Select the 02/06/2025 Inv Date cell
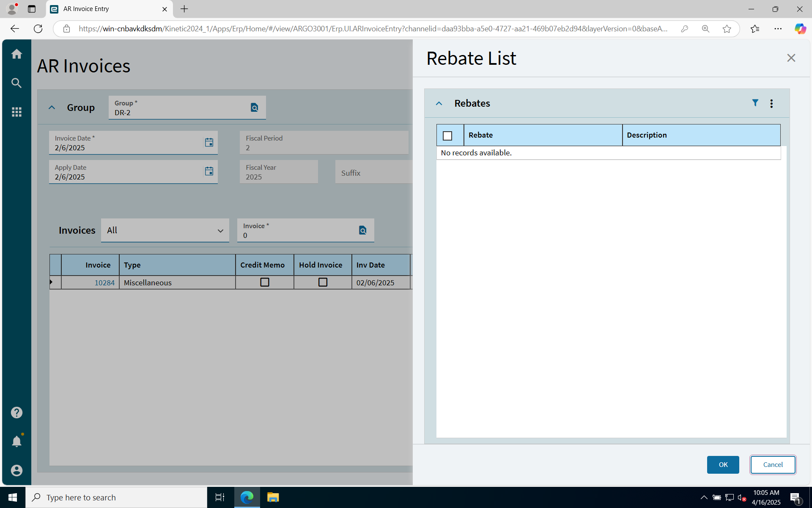Viewport: 812px width, 508px height. tap(381, 282)
